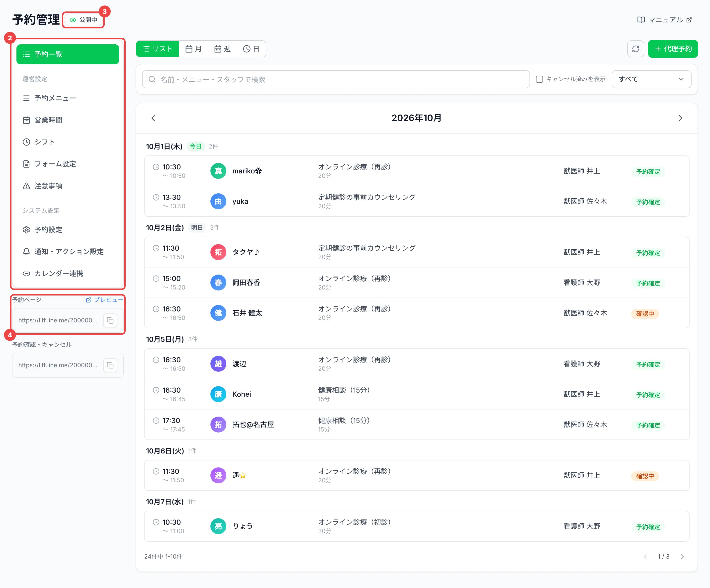Go to next month after 2026年10月
Image resolution: width=710 pixels, height=588 pixels.
(x=680, y=118)
